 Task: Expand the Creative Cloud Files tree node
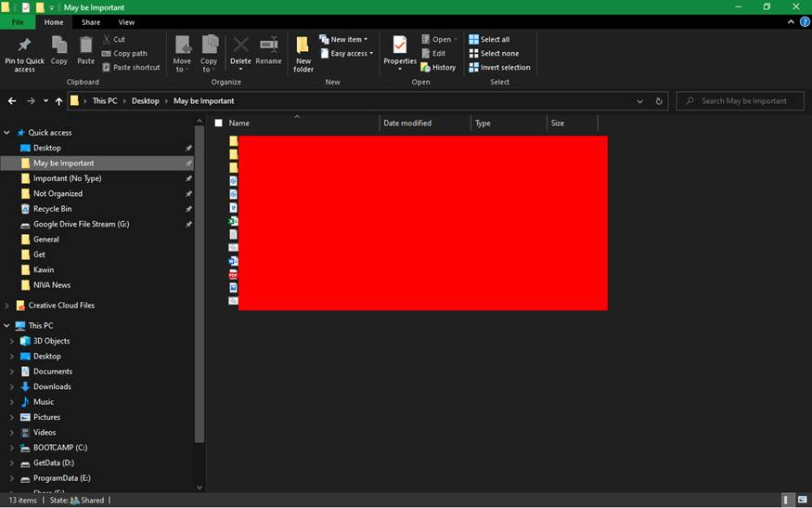coord(7,306)
